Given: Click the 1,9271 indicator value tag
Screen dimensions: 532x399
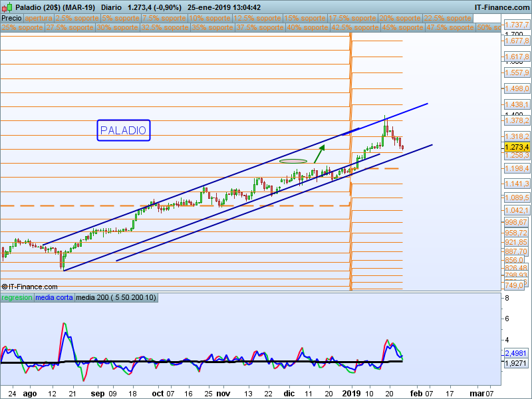Looking at the screenshot, I should (517, 364).
